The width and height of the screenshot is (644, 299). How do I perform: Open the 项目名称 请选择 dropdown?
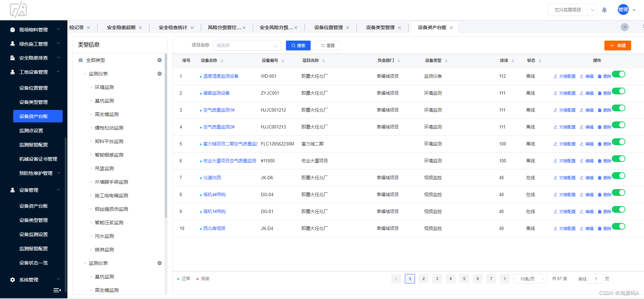pyautogui.click(x=247, y=45)
